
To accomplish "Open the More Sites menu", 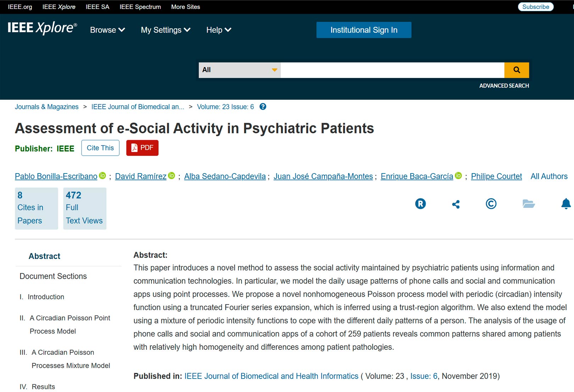I will tap(186, 7).
